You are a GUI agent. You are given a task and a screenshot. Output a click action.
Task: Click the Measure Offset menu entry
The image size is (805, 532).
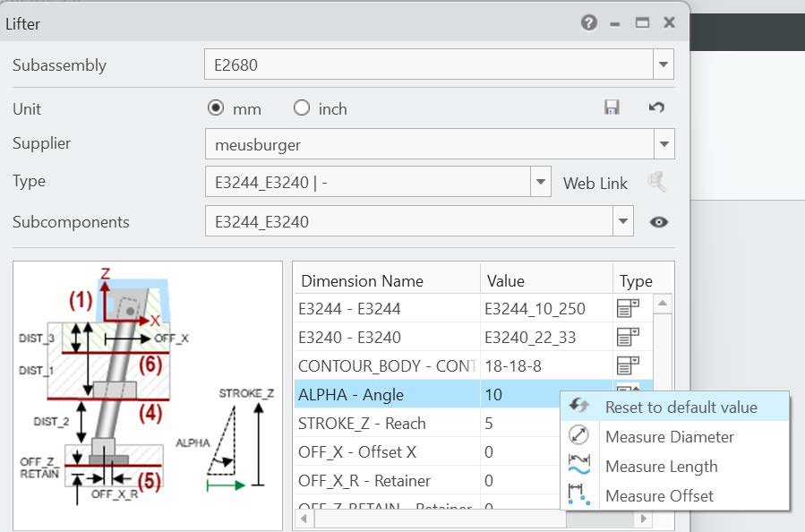[x=659, y=496]
